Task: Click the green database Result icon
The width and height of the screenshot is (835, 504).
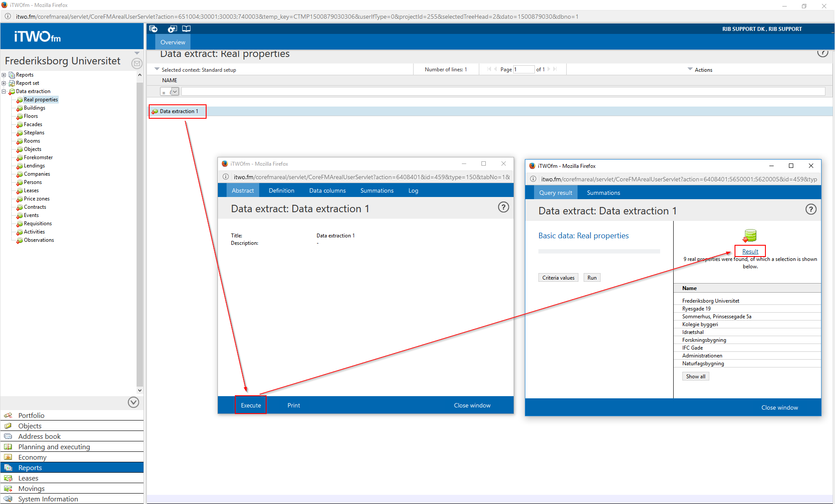Action: pyautogui.click(x=750, y=236)
